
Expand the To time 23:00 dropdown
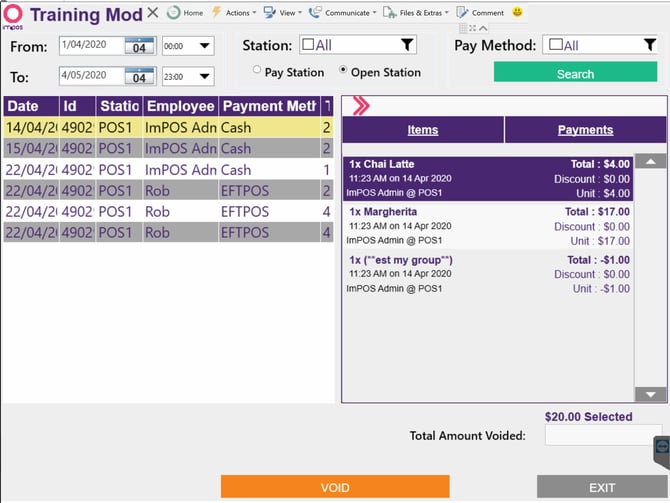(205, 76)
